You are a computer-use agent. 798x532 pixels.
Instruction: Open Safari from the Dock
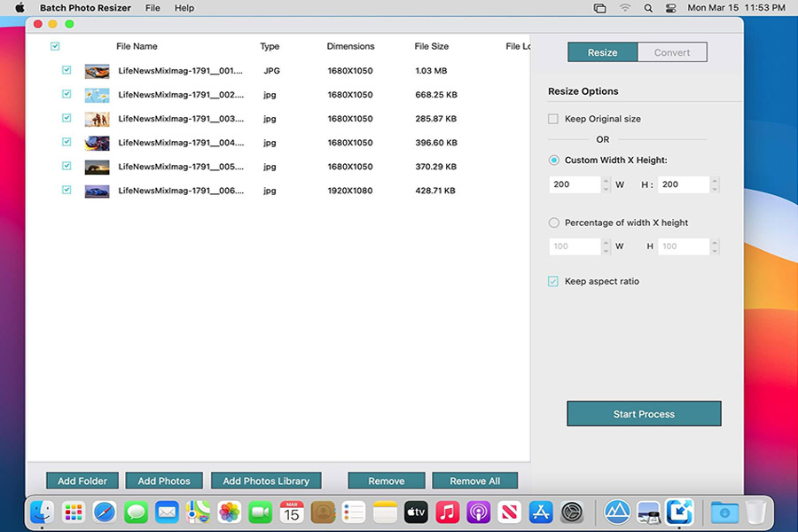click(105, 512)
